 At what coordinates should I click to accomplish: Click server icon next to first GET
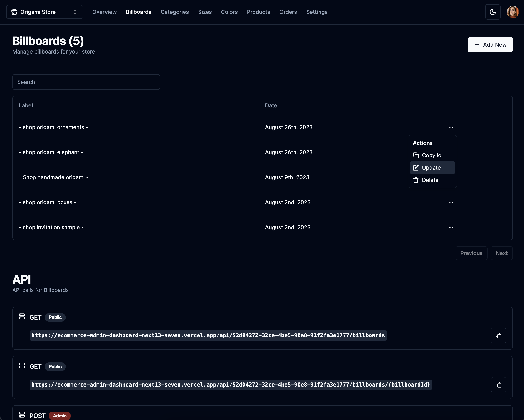click(22, 316)
